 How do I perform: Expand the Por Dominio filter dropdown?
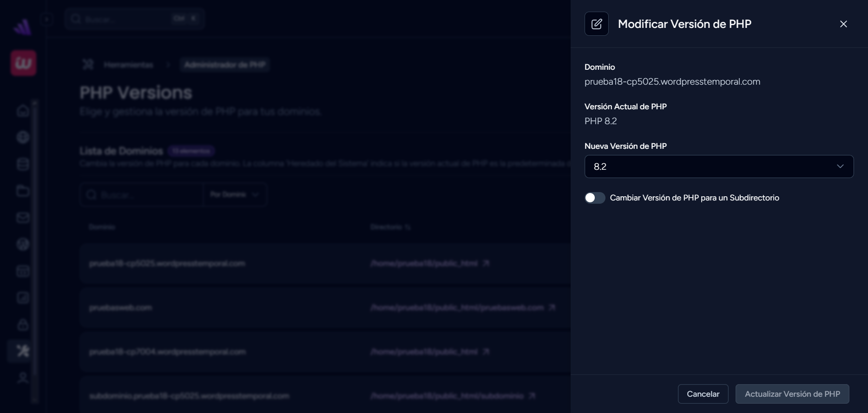click(235, 194)
